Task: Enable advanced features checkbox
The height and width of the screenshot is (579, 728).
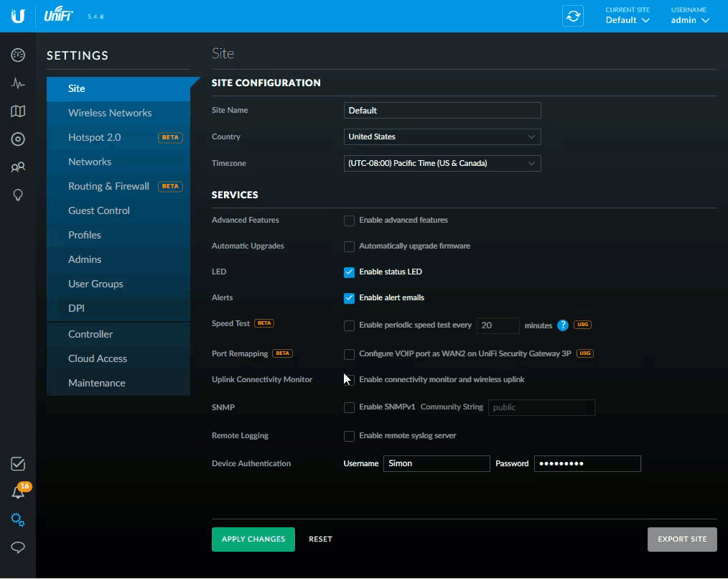Action: [x=349, y=221]
